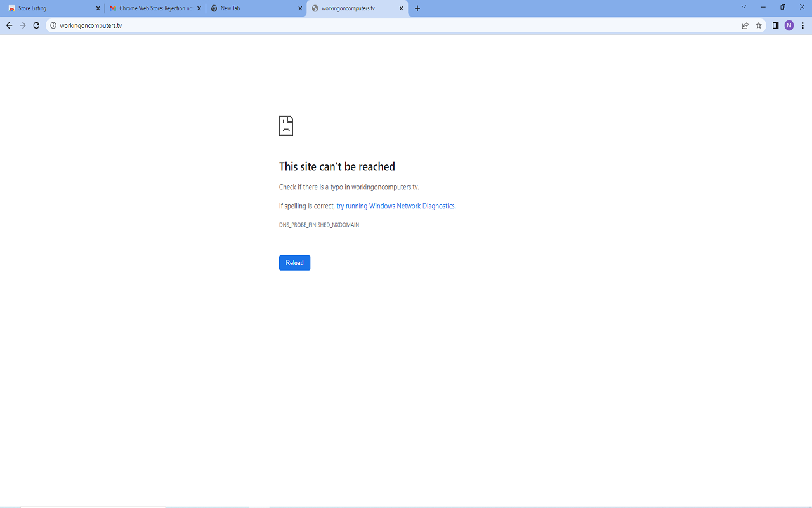Navigate forward with the forward arrow
Image resolution: width=812 pixels, height=508 pixels.
point(23,25)
